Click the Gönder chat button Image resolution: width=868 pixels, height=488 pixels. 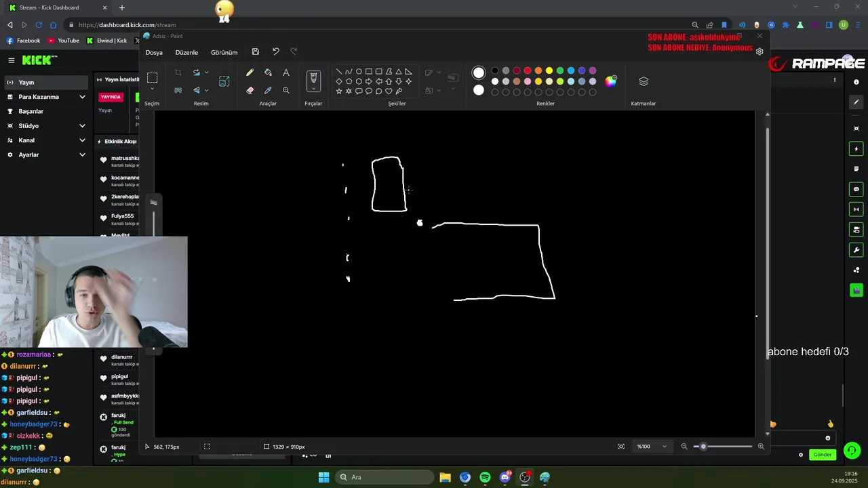823,455
